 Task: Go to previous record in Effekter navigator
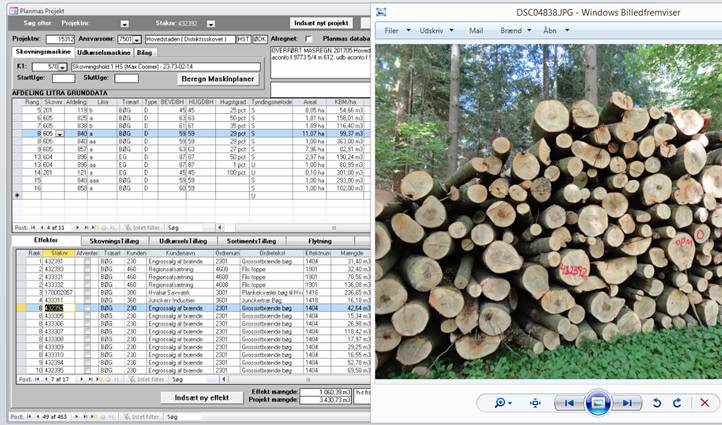tap(45, 379)
